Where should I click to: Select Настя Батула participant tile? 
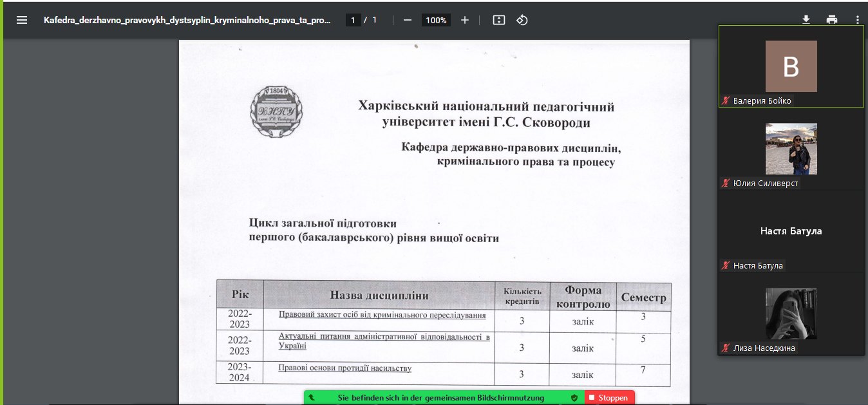[791, 231]
